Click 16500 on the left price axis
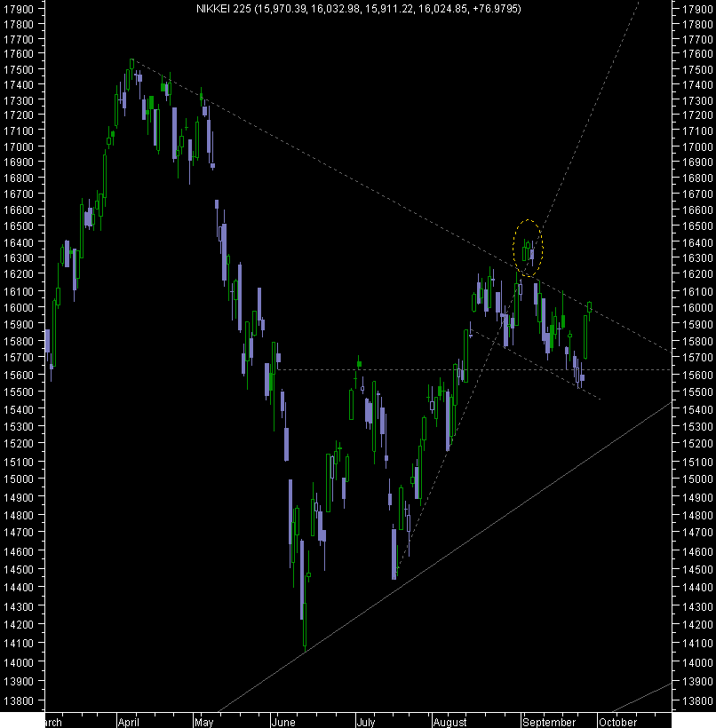Image resolution: width=716 pixels, height=728 pixels. pos(18,226)
